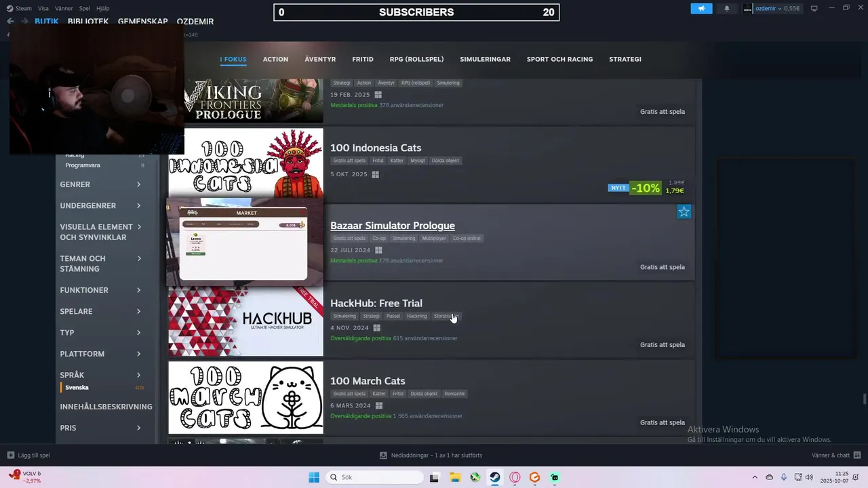This screenshot has height=488, width=868.
Task: Click the Steam taskbar icon
Action: click(495, 477)
